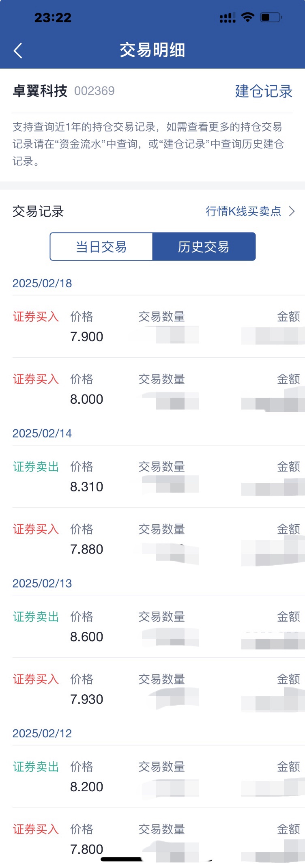
Task: Open the 建仓记录 link
Action: [264, 91]
